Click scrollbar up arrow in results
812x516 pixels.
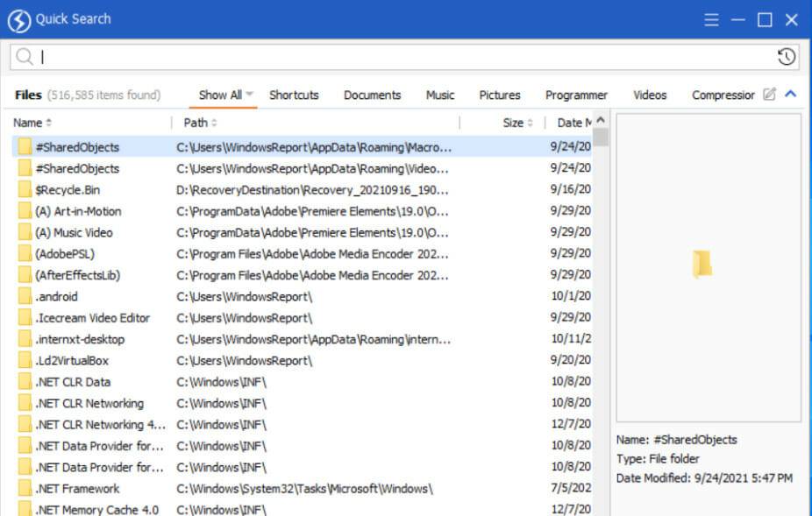(x=600, y=119)
